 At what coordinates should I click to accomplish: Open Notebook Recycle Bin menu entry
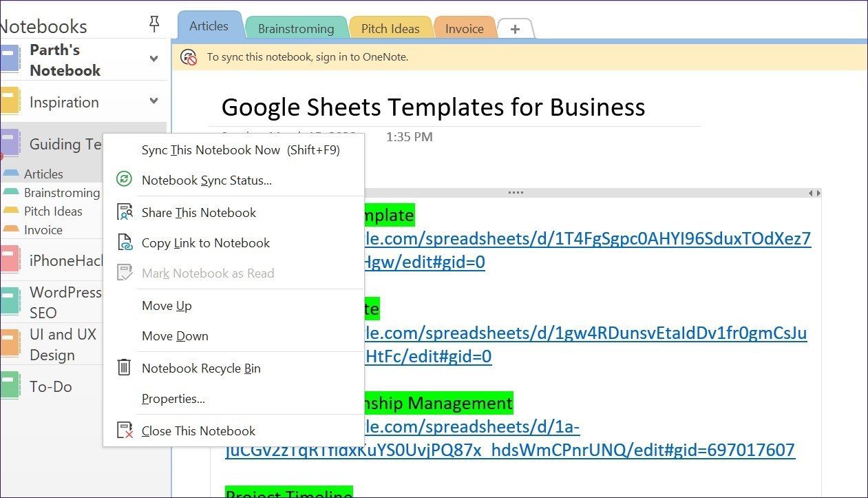233,369
